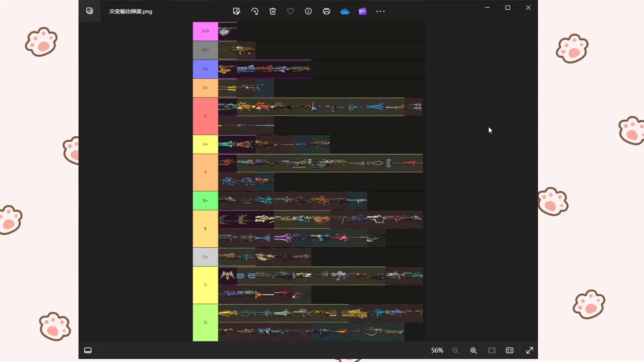The height and width of the screenshot is (362, 644).
Task: Click the orange A tier label
Action: 205,172
